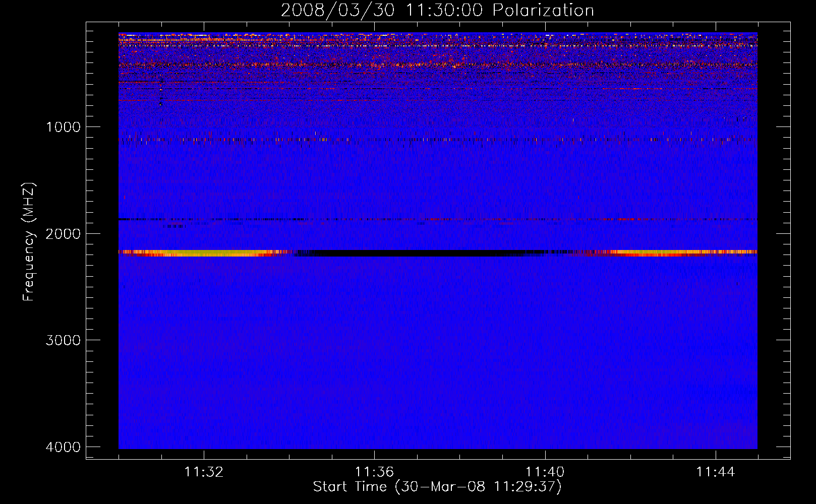Select the 'Start Time (30-Mar-08 11:29:37)' axis label
Image resolution: width=816 pixels, height=504 pixels.
[437, 487]
